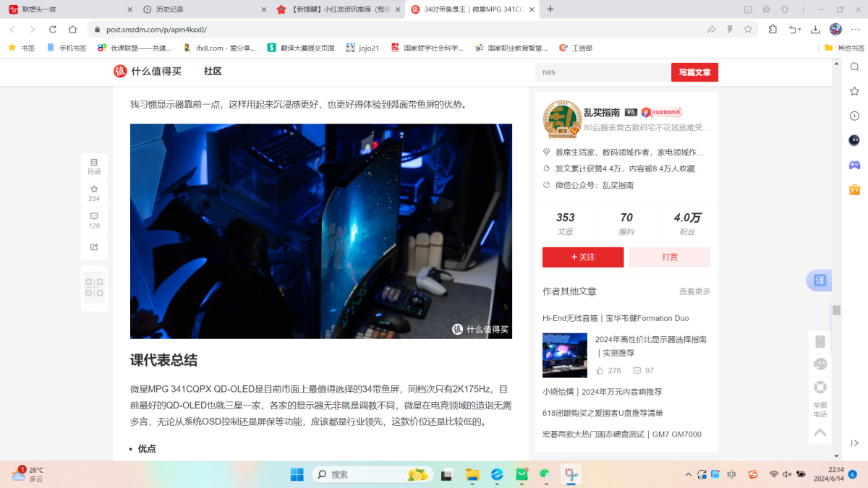Image resolution: width=868 pixels, height=488 pixels.
Task: View the author's 4.0万 粉丝 count
Action: tap(687, 224)
